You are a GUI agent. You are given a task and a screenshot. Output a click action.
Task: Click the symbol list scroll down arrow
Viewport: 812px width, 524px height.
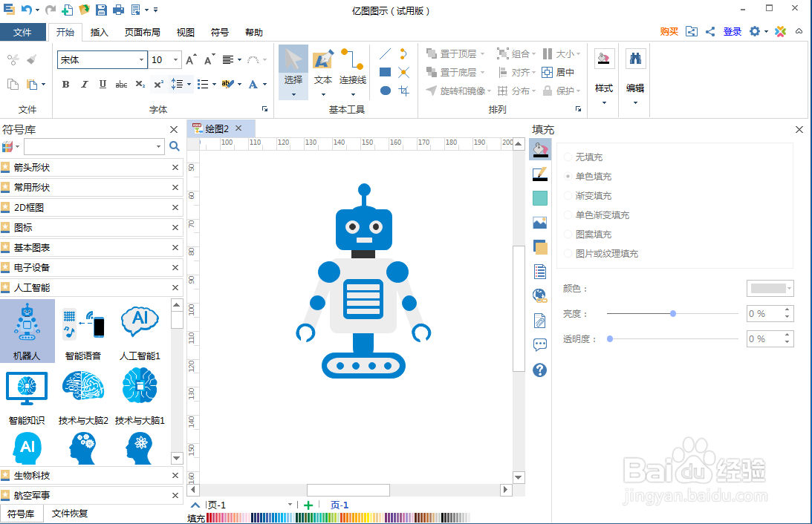pyautogui.click(x=177, y=458)
